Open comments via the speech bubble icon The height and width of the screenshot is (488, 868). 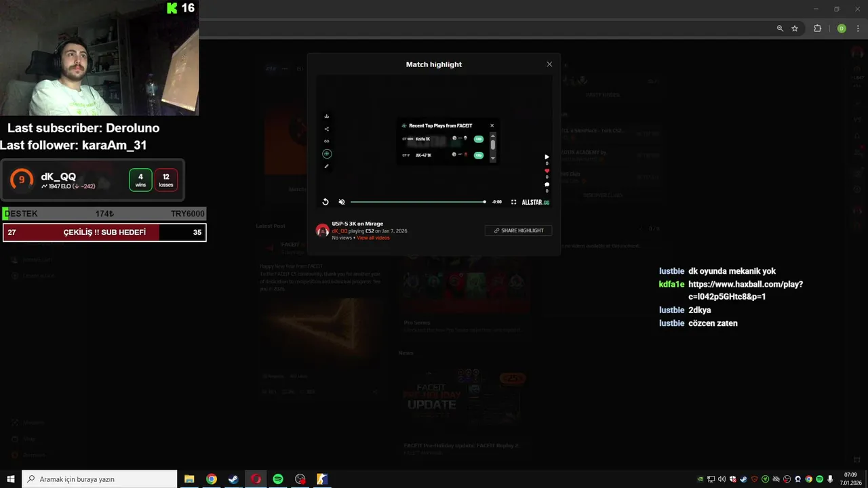point(547,184)
